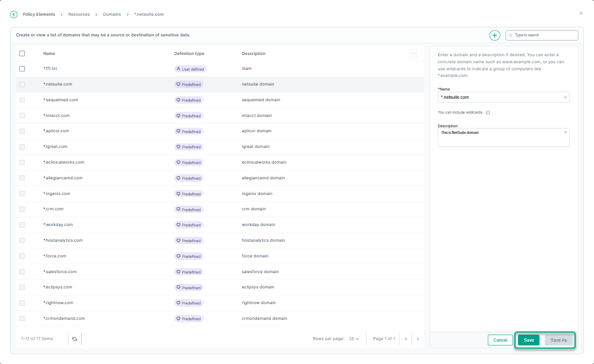This screenshot has width=594, height=364.
Task: Go to the previous page arrow
Action: 406,339
